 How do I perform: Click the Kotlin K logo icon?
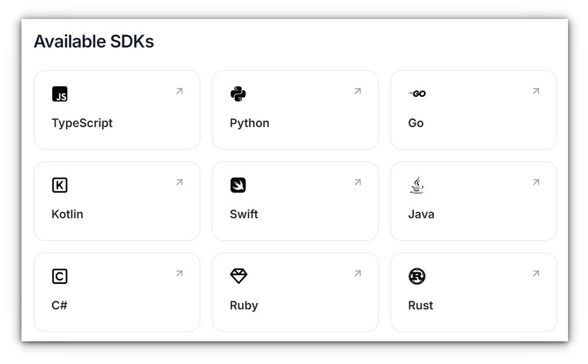pyautogui.click(x=60, y=185)
